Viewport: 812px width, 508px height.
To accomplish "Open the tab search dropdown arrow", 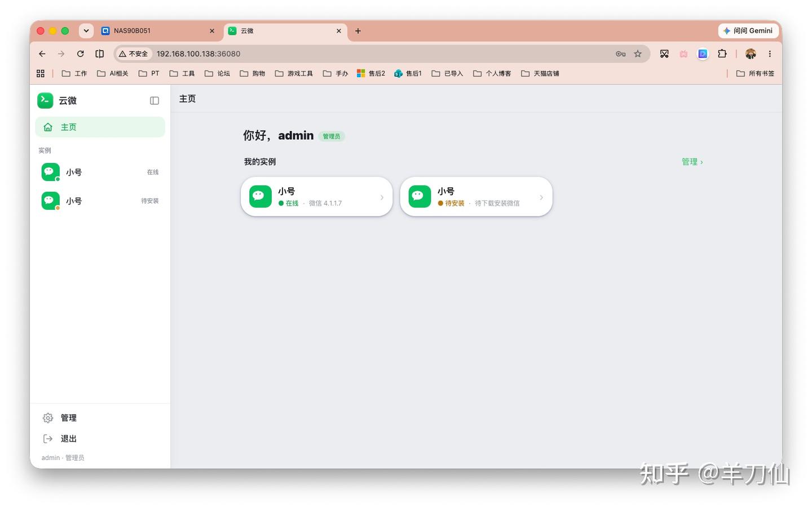I will 86,30.
